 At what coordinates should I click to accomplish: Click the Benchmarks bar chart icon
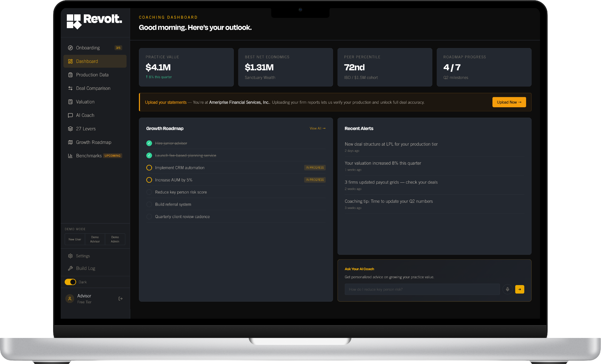coord(70,156)
